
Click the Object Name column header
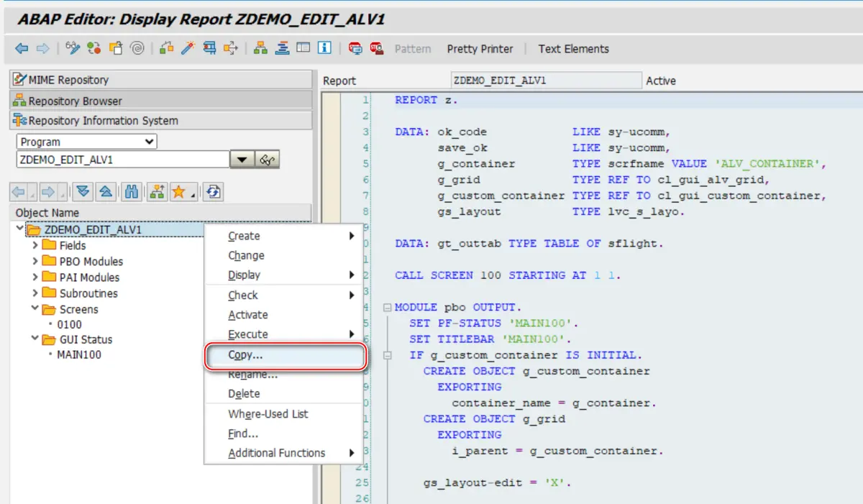click(x=161, y=213)
